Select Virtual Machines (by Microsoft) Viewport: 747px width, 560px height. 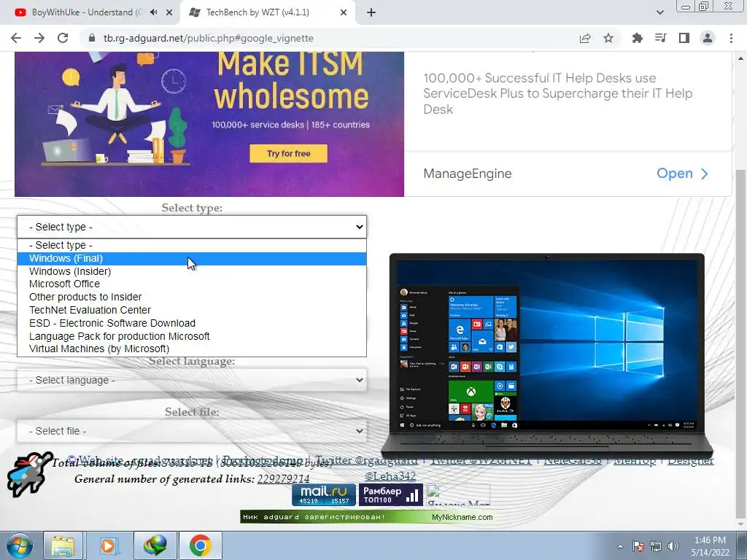point(192,349)
